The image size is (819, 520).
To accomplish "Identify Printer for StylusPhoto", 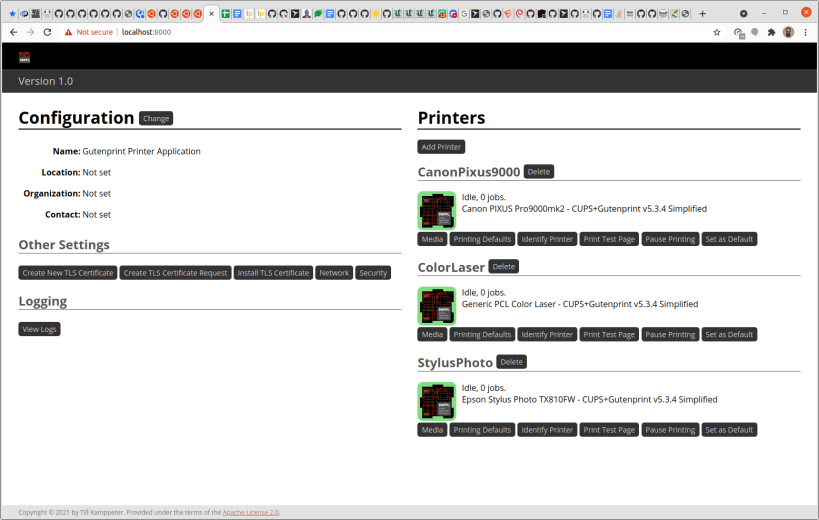I will tap(547, 430).
